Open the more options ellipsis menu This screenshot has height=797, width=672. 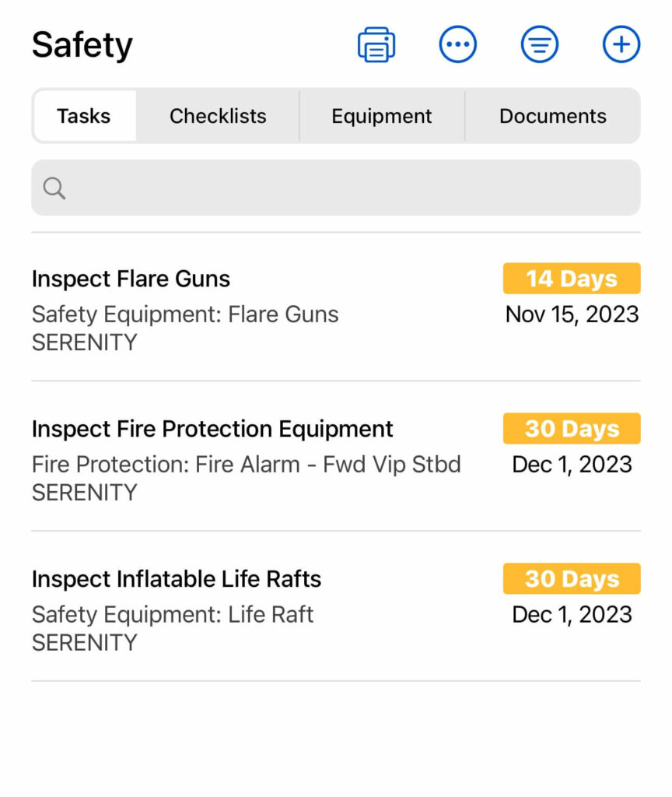coord(458,45)
